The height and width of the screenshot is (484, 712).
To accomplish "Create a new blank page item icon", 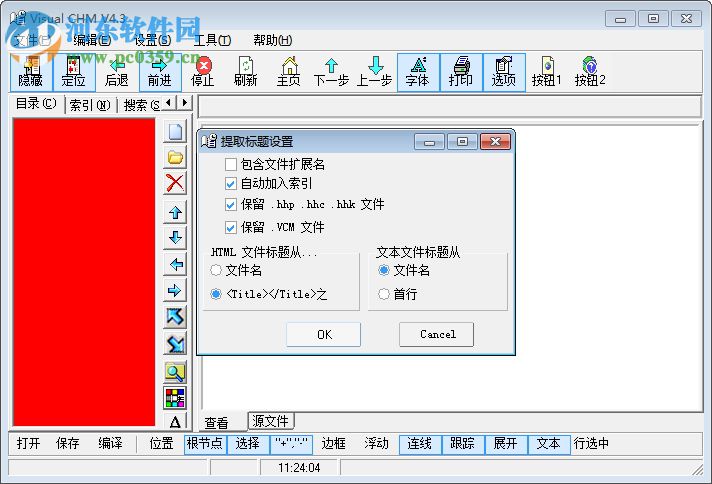I will point(175,132).
